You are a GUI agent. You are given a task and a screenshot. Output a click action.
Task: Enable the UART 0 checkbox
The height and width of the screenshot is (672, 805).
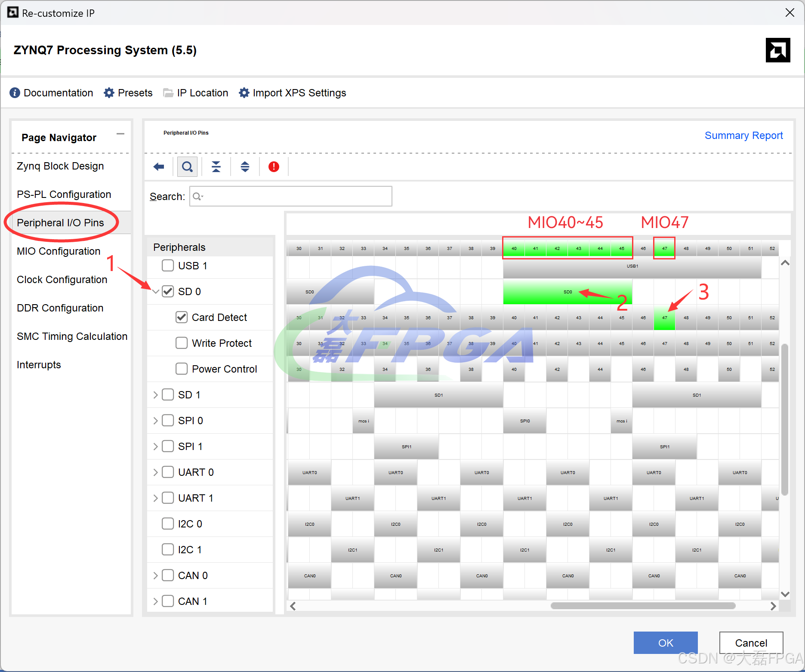click(x=168, y=472)
